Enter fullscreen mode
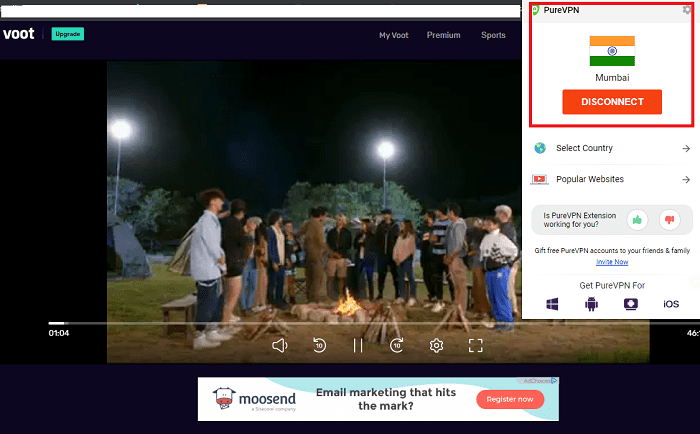This screenshot has width=700, height=434. point(476,345)
